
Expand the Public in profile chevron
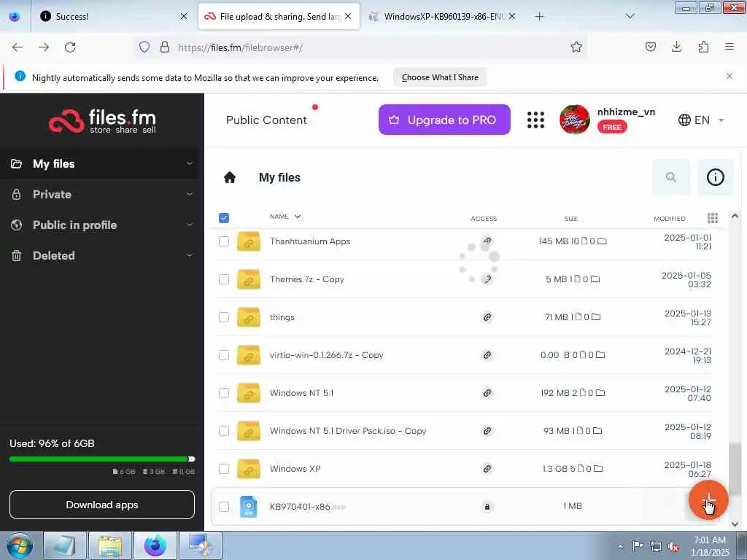190,225
